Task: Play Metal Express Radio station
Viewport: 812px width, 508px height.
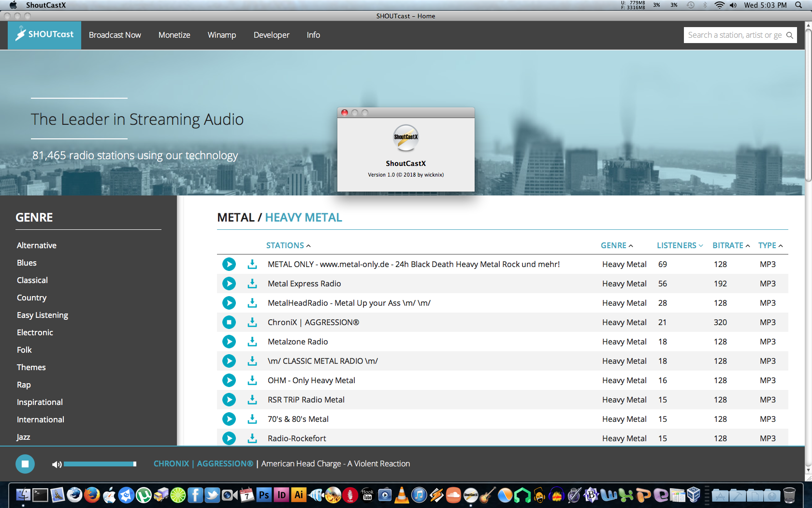Action: click(229, 284)
